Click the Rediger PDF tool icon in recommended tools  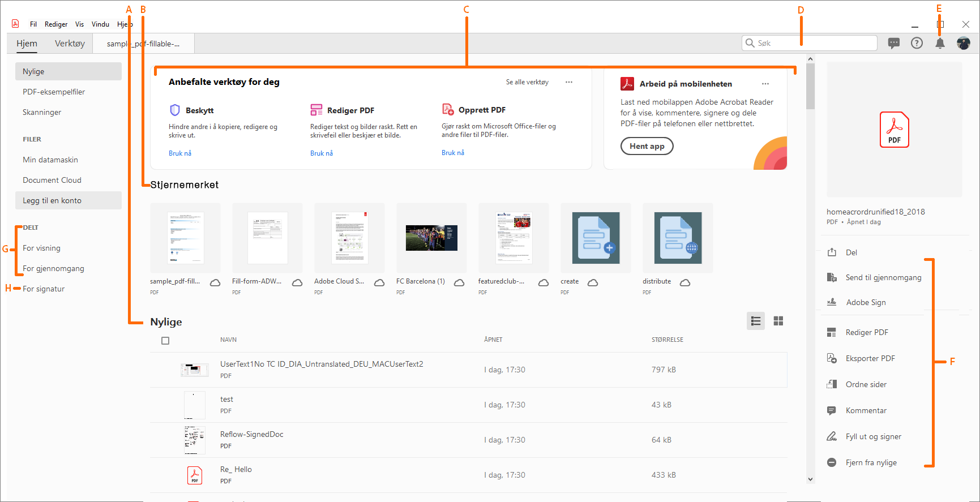click(316, 110)
